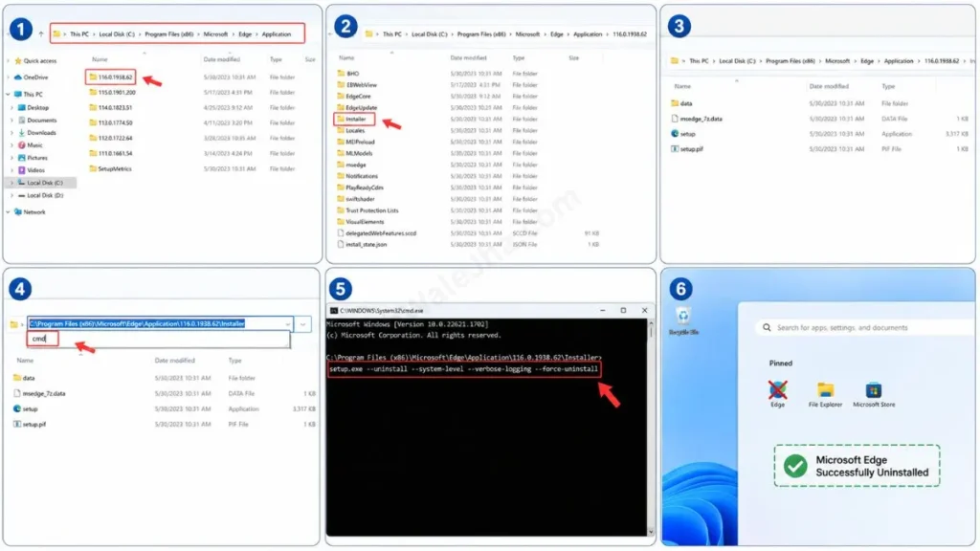This screenshot has height=551, width=980.
Task: Select Downloads in the navigation pane
Action: coord(37,132)
